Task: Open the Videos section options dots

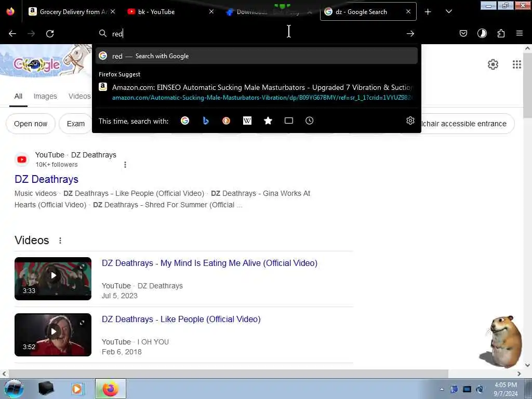Action: point(60,241)
